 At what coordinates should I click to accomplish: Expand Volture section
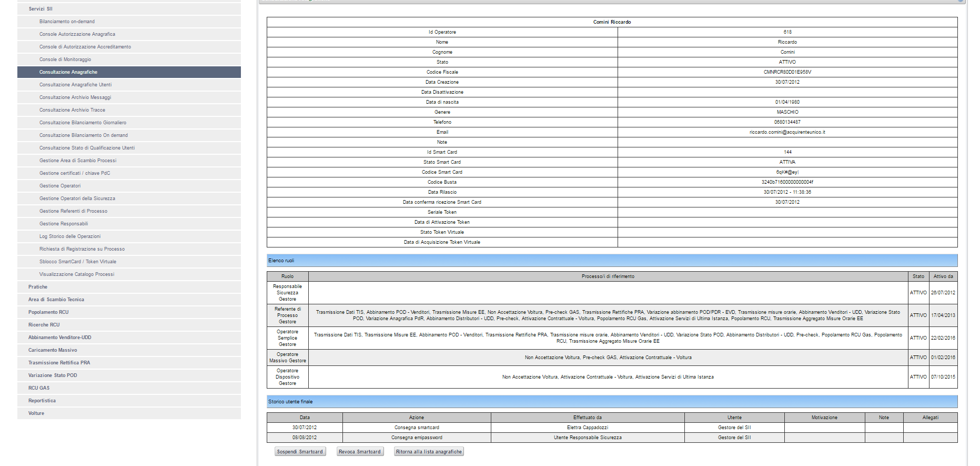click(x=129, y=413)
